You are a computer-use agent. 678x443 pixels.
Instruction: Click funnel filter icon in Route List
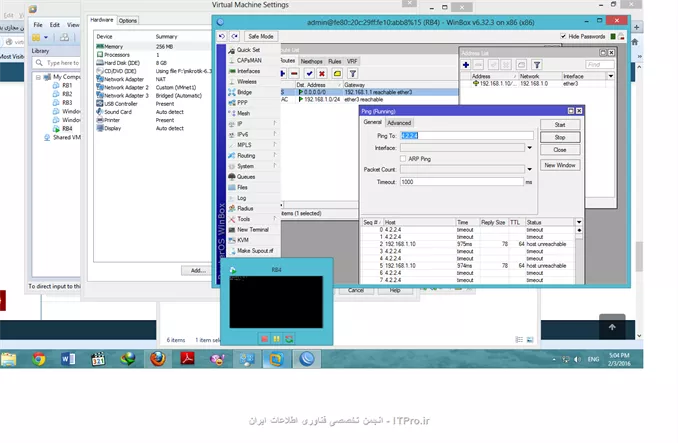point(353,73)
